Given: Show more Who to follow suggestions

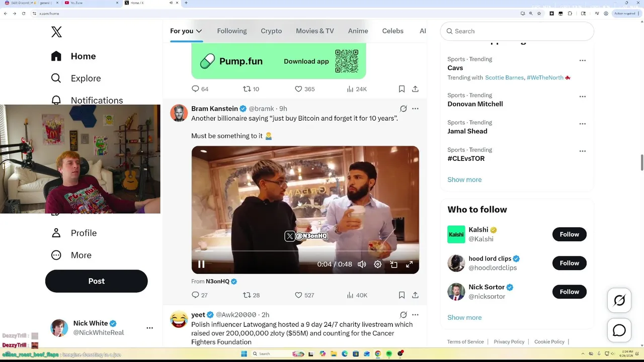Looking at the screenshot, I should [464, 317].
